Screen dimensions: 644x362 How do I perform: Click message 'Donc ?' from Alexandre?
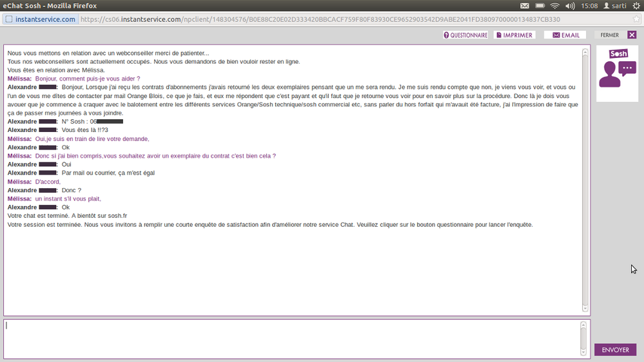point(72,191)
